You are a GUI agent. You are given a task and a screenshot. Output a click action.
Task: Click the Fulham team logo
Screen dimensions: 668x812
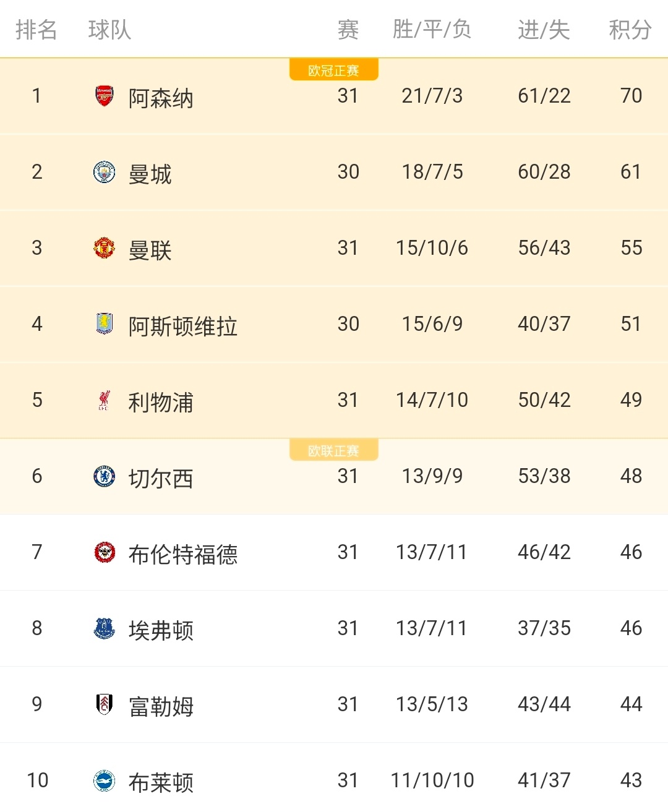click(x=104, y=704)
